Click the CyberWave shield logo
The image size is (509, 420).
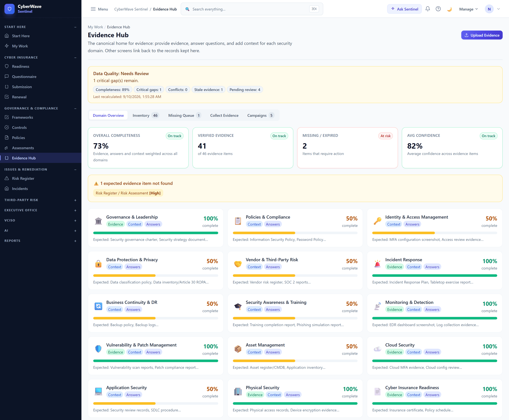tap(9, 9)
